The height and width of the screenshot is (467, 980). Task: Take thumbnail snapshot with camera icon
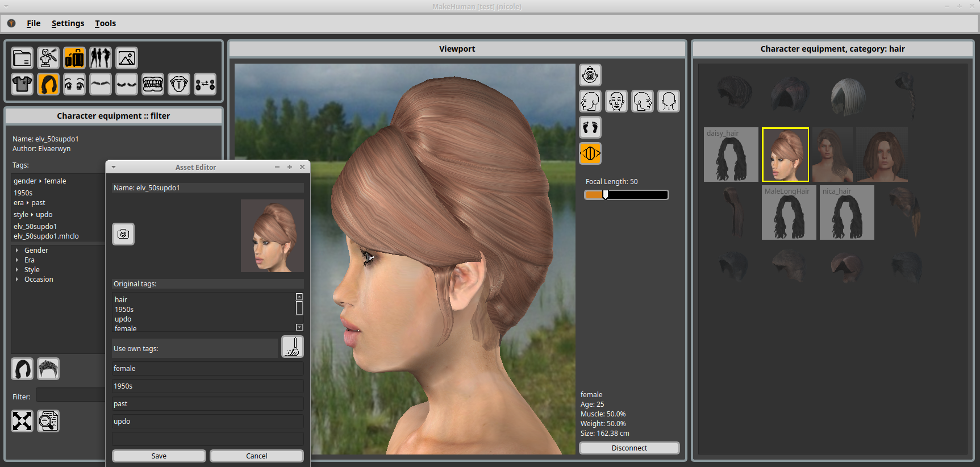click(x=123, y=234)
